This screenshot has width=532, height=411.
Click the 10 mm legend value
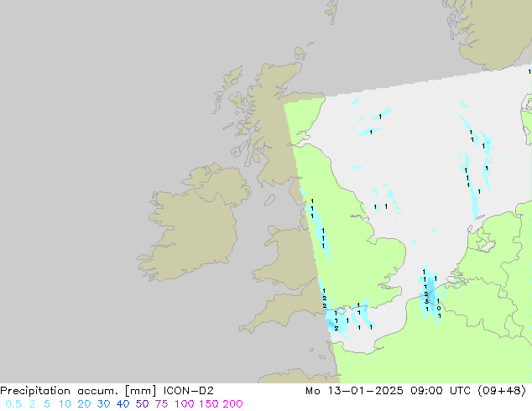(x=66, y=404)
